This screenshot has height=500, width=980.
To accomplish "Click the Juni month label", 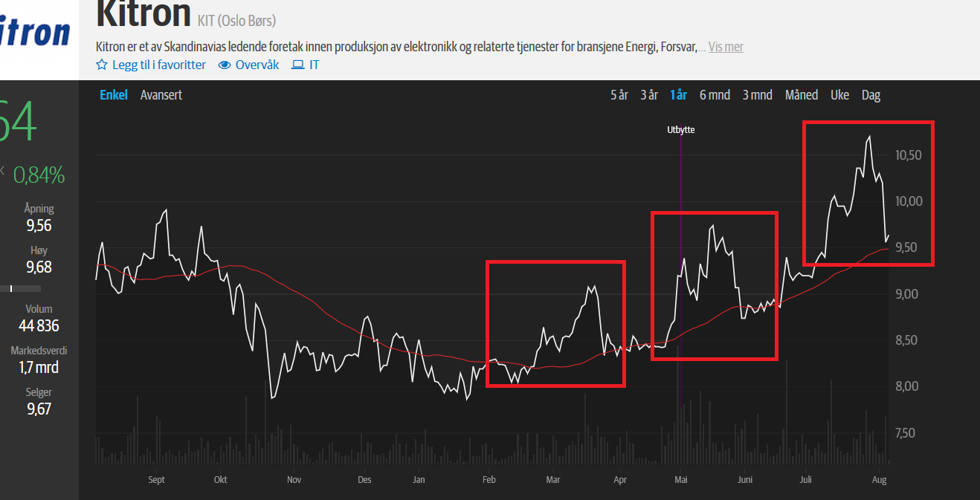I will (744, 480).
